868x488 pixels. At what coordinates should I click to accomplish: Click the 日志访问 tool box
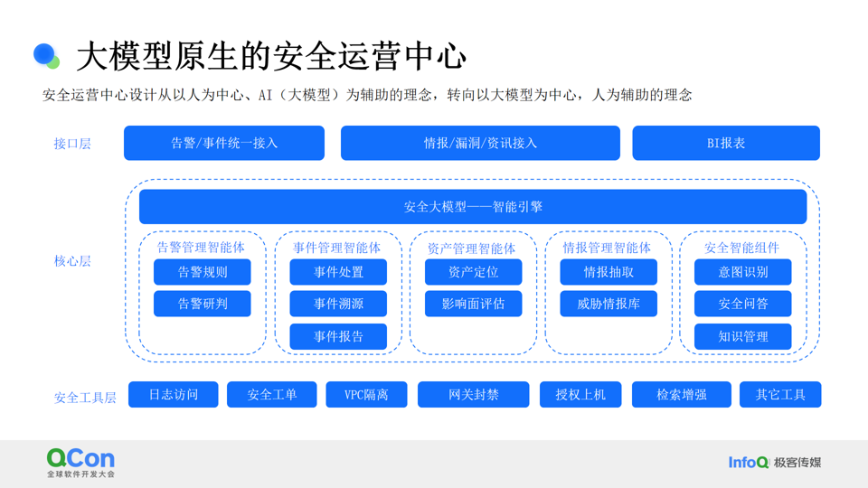174,395
